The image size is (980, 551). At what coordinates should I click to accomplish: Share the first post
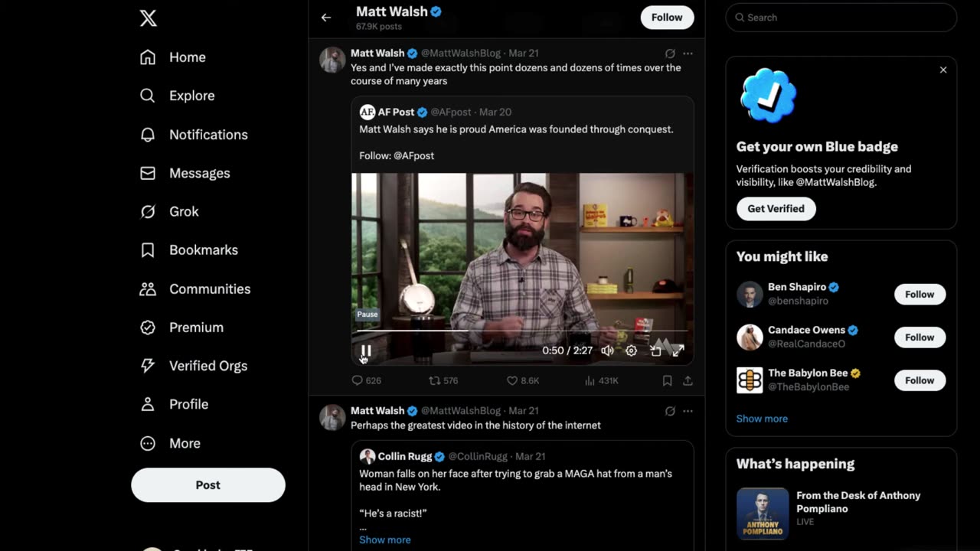(x=688, y=380)
